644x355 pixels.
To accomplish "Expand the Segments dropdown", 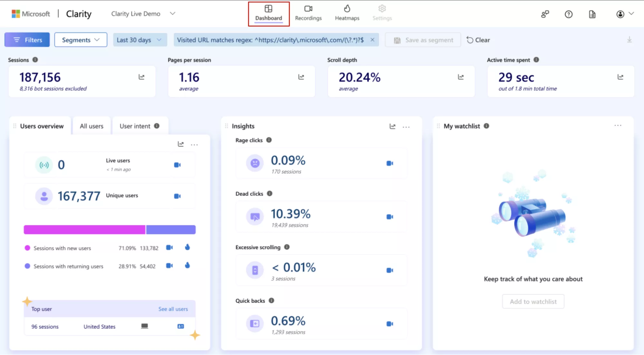I will tap(81, 40).
